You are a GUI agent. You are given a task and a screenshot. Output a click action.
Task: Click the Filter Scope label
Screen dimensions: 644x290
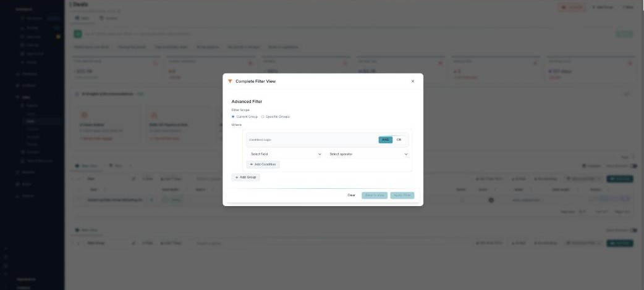240,110
